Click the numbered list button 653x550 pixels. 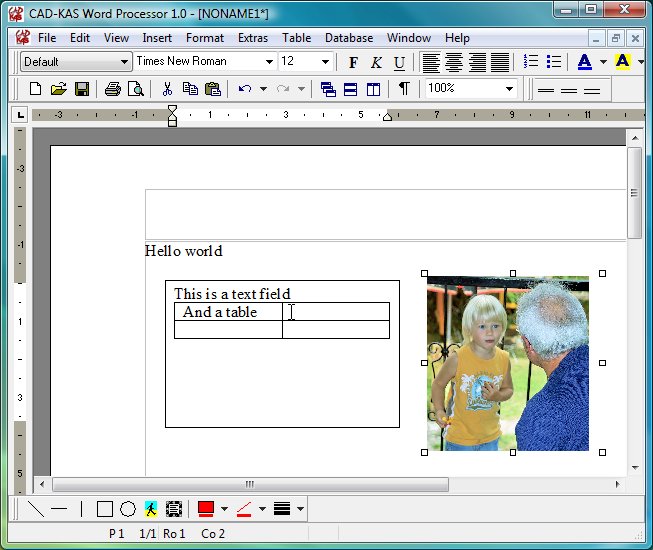[531, 62]
